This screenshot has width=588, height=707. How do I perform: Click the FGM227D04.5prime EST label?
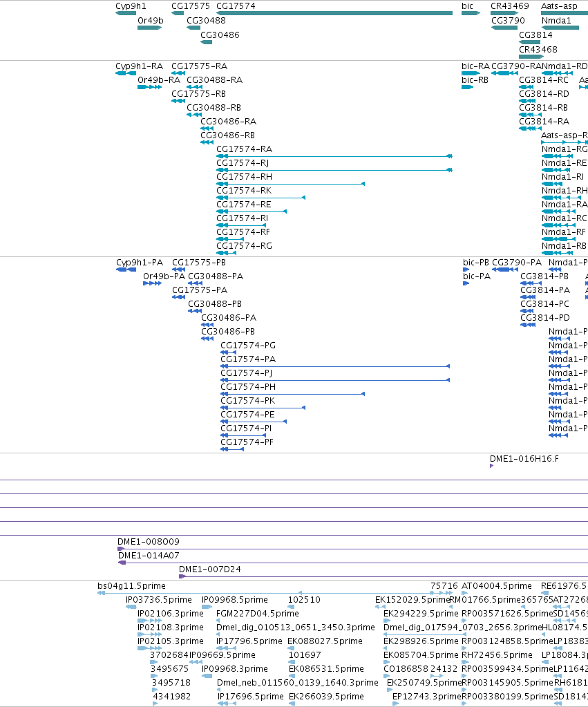258,614
